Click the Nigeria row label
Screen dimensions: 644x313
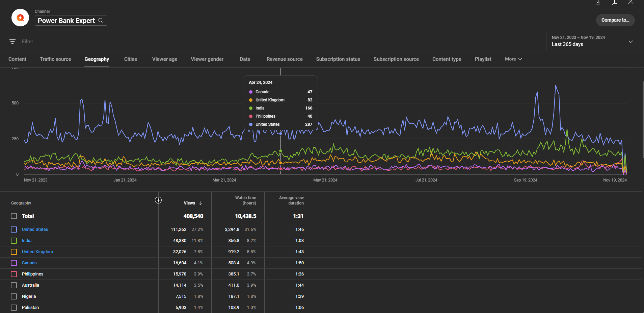(29, 296)
